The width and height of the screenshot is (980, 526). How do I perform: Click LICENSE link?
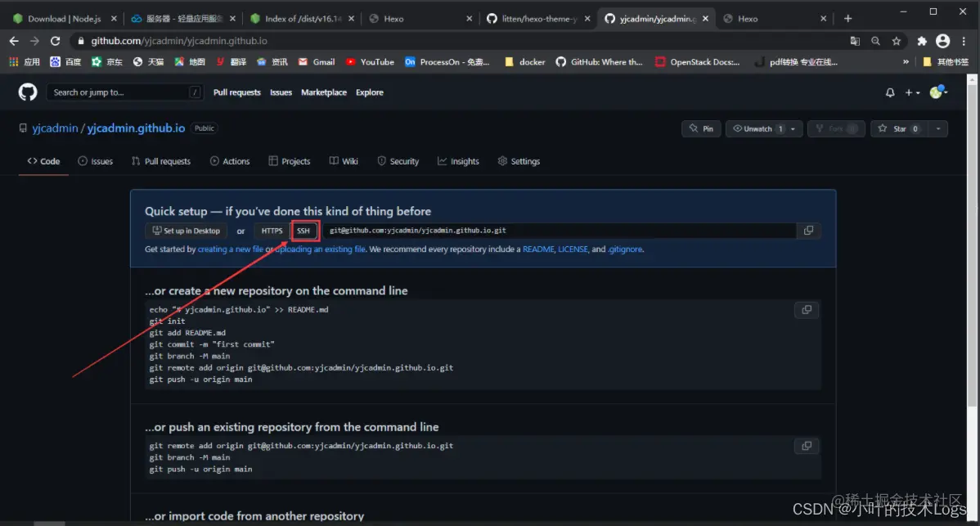point(573,250)
